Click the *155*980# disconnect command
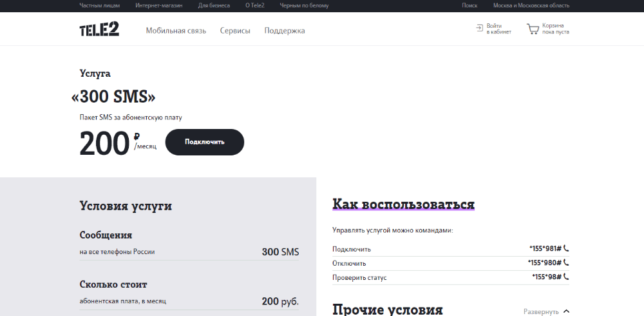Image resolution: width=644 pixels, height=316 pixels. click(545, 262)
